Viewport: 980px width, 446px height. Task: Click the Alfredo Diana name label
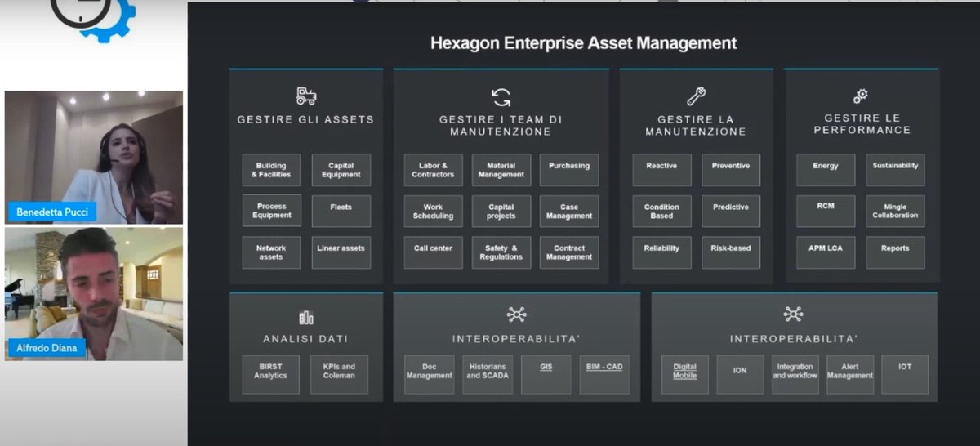[x=46, y=348]
